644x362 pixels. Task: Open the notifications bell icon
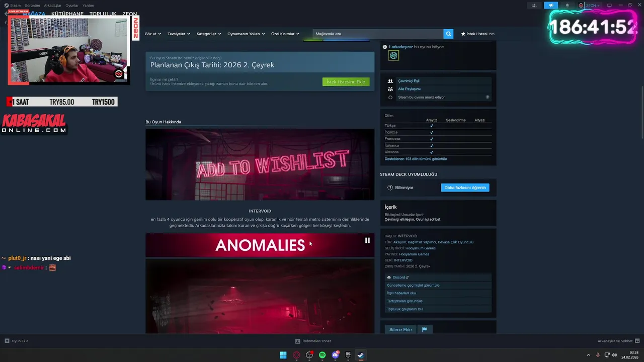coord(568,6)
